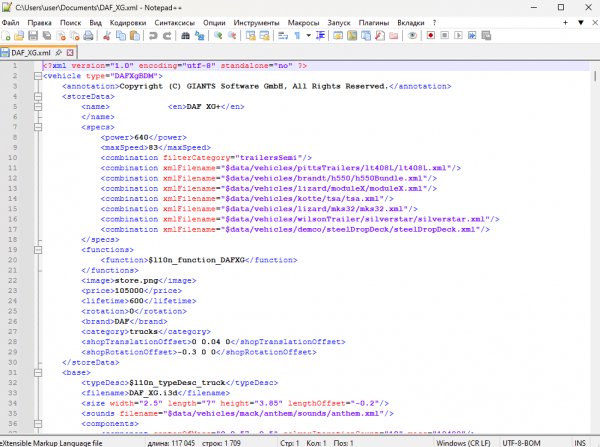Start macro recording with the red dot icon

tap(430, 36)
